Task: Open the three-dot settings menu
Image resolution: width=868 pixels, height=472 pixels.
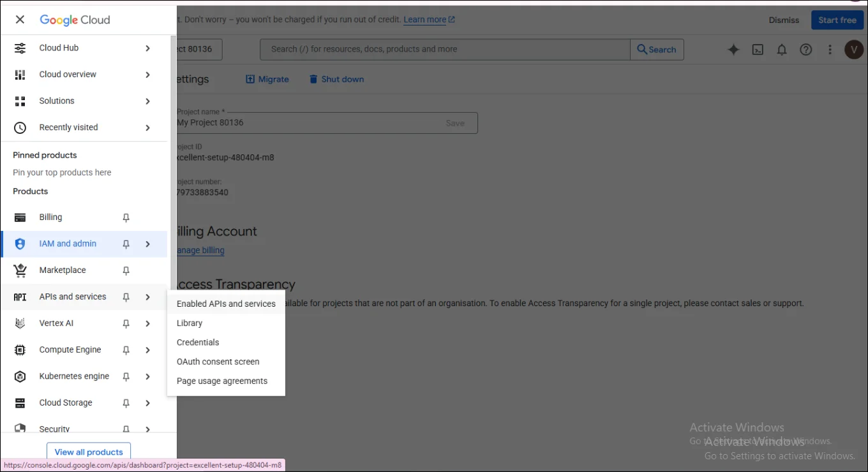Action: 830,49
